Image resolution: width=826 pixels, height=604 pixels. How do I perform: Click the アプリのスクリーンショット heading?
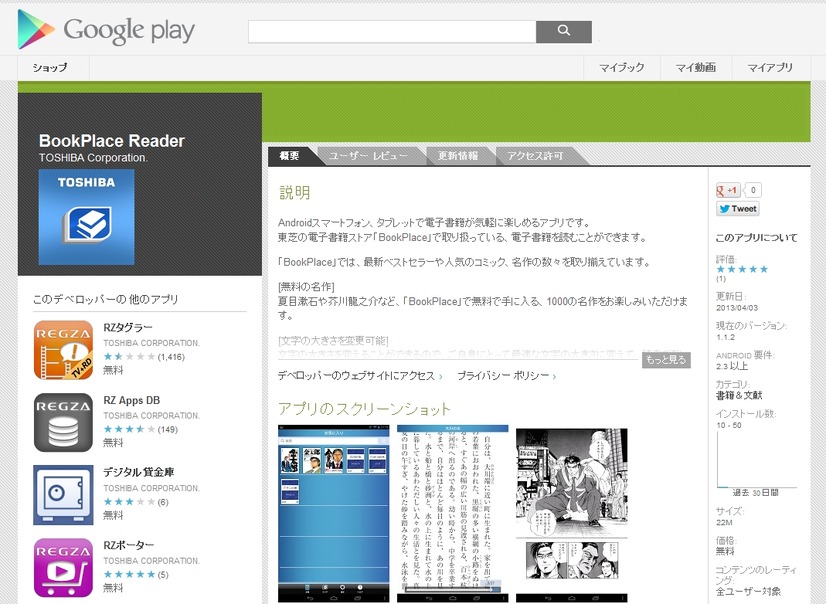click(x=365, y=409)
